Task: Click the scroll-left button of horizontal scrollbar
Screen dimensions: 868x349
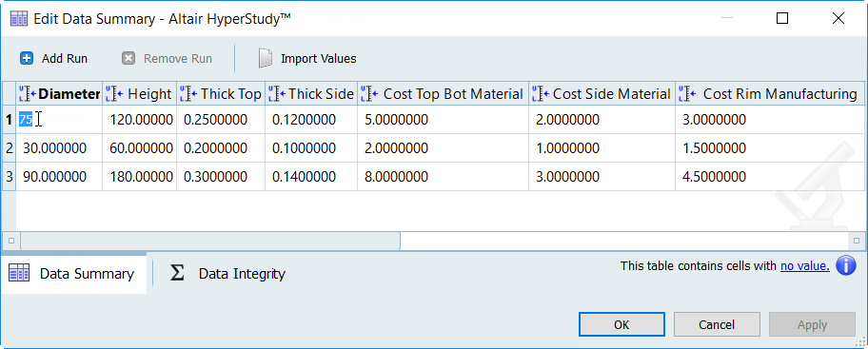Action: 11,241
